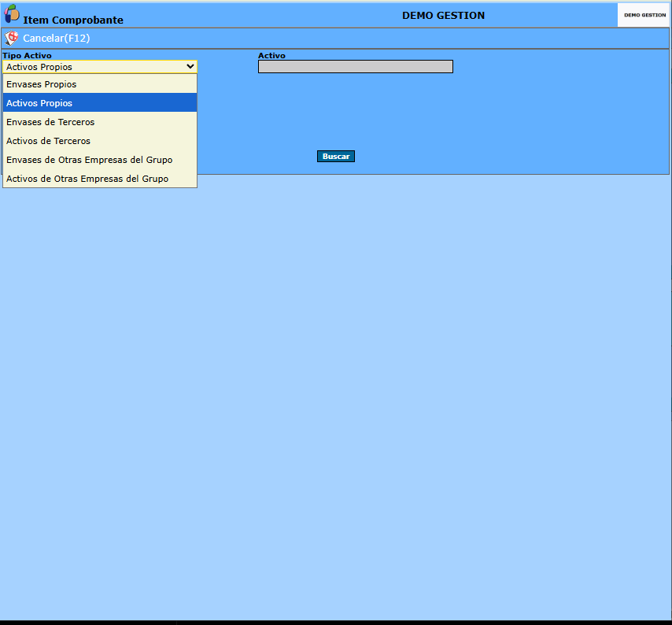Image resolution: width=672 pixels, height=625 pixels.
Task: Select Activos Propios in the list
Action: pyautogui.click(x=100, y=103)
